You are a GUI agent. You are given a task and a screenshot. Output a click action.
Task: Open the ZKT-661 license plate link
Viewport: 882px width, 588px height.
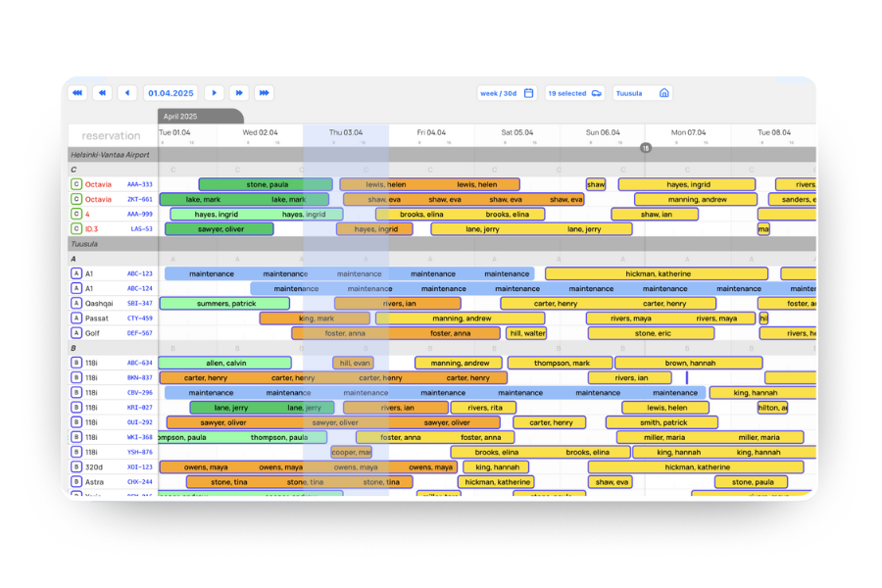(x=139, y=200)
